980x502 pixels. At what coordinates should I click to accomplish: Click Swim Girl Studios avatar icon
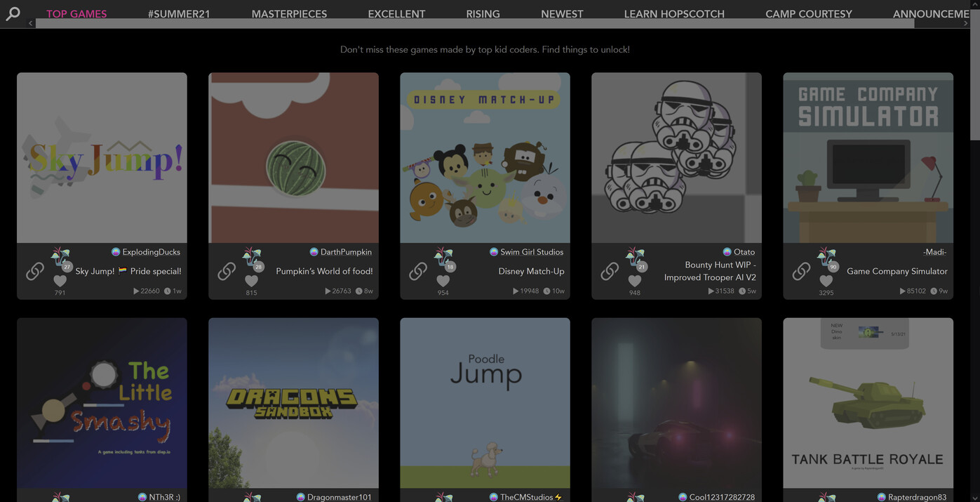pyautogui.click(x=494, y=252)
